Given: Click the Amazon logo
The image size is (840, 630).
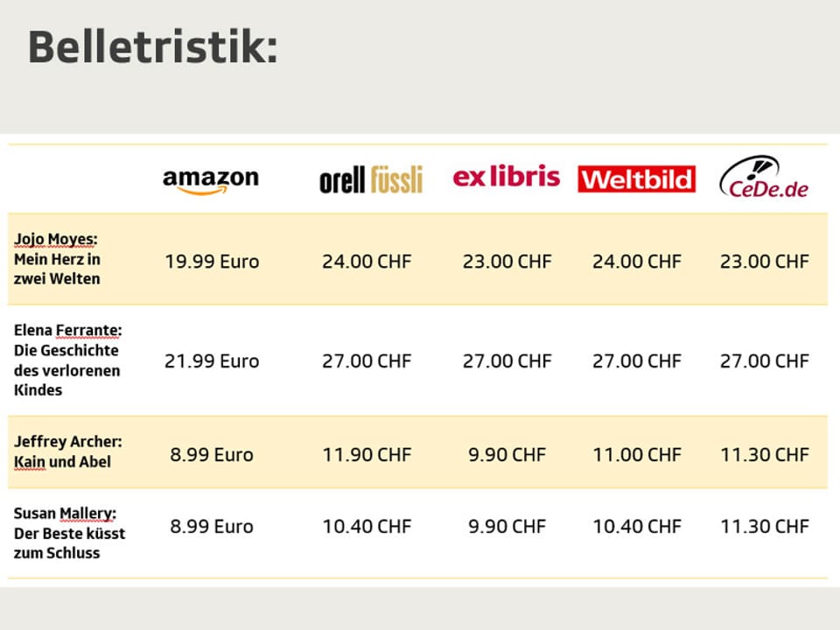Looking at the screenshot, I should point(211,180).
